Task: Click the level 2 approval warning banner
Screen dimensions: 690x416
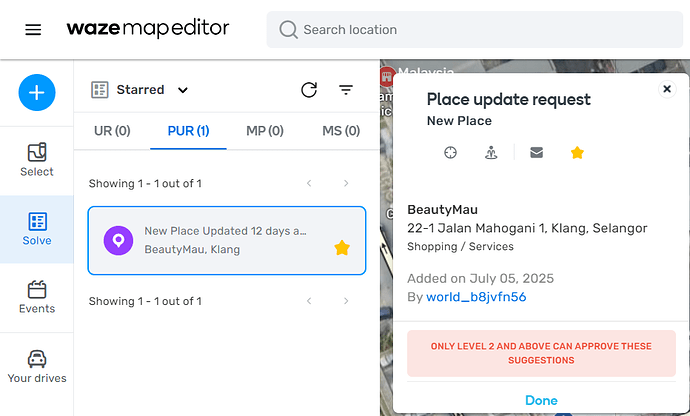Action: pos(541,353)
